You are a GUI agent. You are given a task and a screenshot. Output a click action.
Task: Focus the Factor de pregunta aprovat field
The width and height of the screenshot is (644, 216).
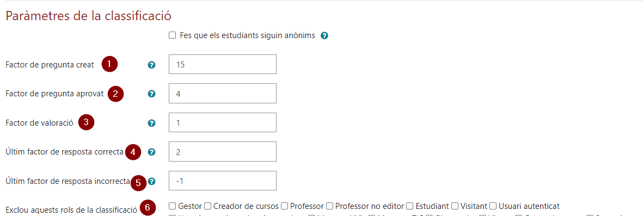pos(223,94)
